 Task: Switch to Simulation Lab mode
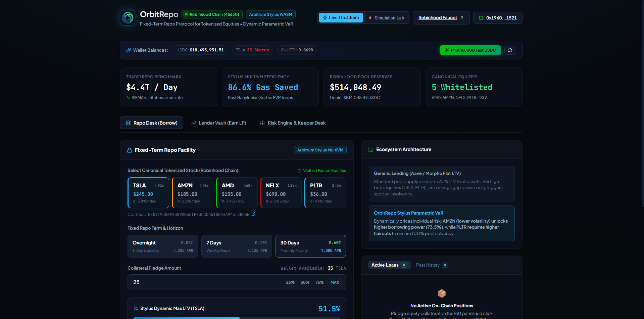point(386,18)
